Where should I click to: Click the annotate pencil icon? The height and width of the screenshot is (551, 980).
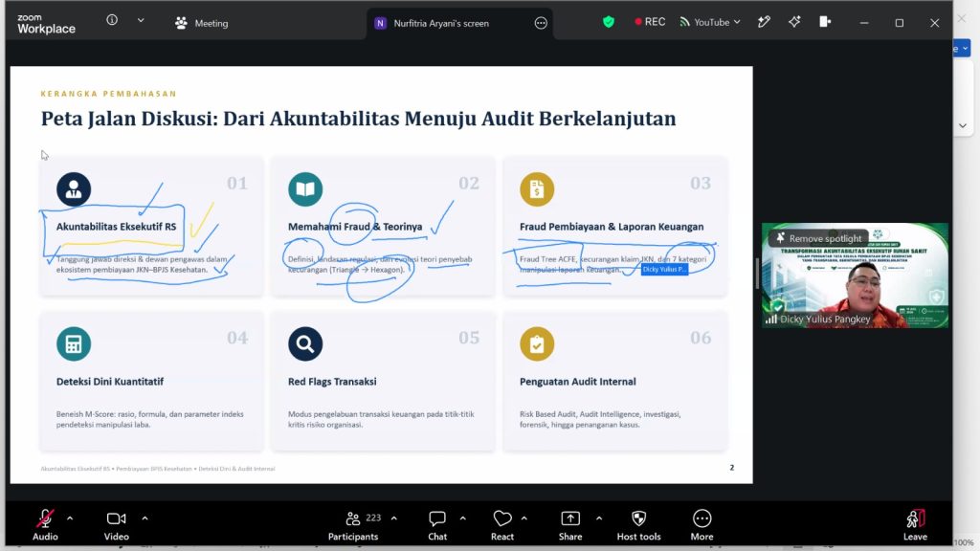pyautogui.click(x=764, y=22)
